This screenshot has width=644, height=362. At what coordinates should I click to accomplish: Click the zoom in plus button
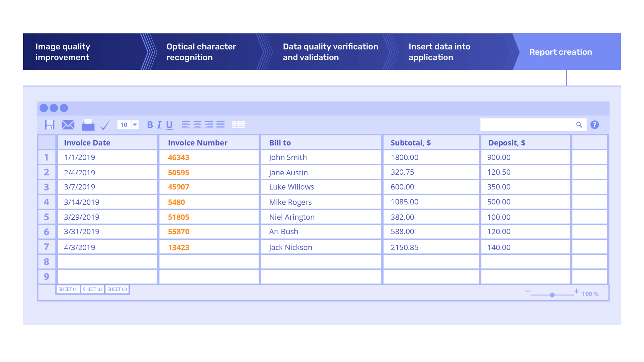click(576, 291)
